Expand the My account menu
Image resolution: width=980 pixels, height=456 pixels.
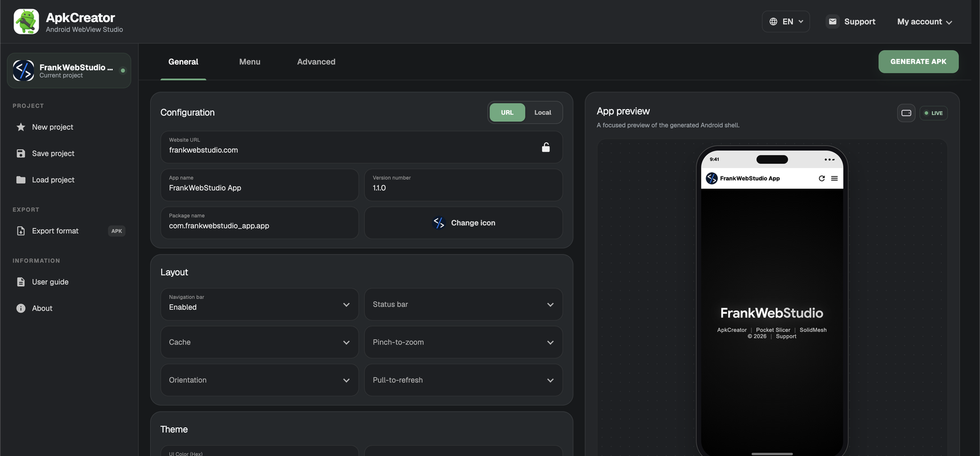925,21
